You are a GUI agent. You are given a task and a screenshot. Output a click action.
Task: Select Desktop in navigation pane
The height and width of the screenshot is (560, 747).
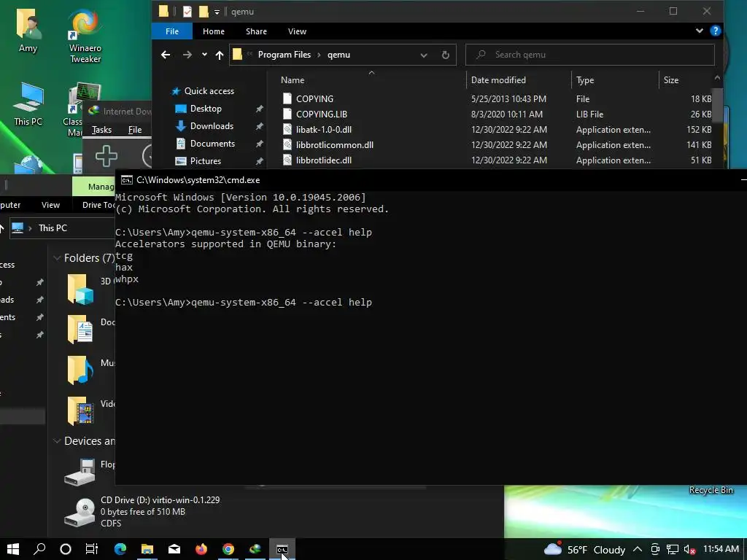[x=206, y=109]
